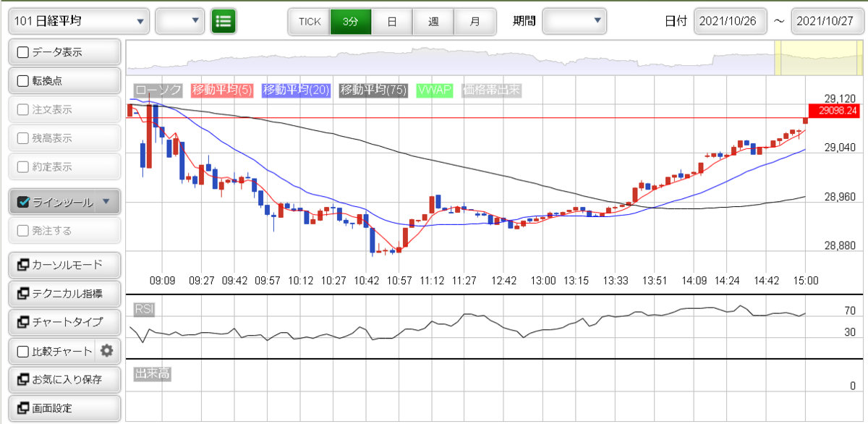Open 101 日経平均 symbol dropdown

coord(79,21)
